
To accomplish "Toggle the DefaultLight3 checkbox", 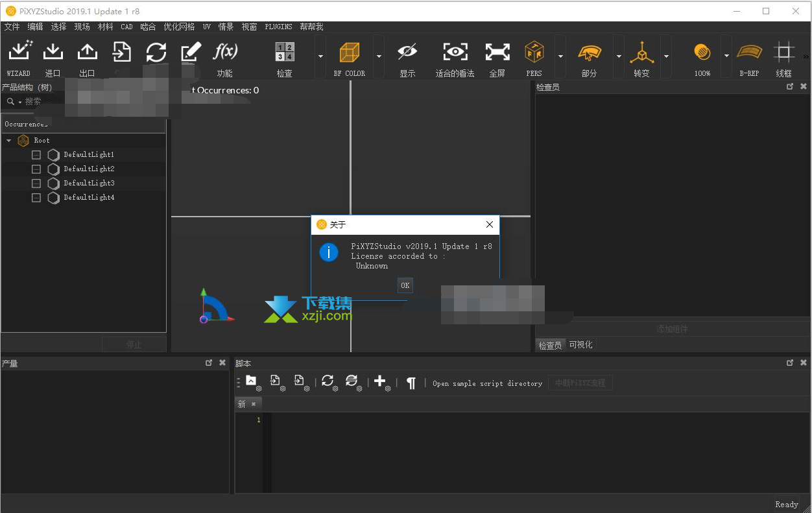I will point(36,184).
